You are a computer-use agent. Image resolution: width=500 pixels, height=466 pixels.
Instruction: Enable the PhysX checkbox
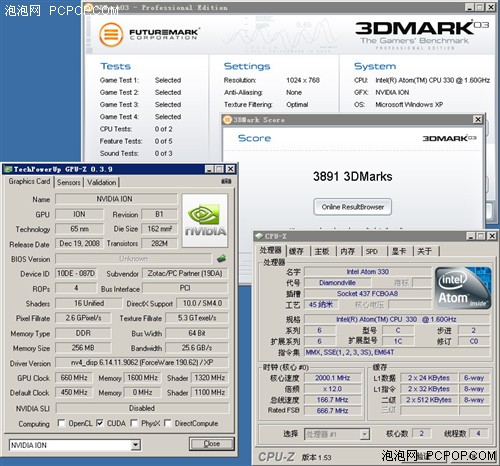(x=134, y=423)
